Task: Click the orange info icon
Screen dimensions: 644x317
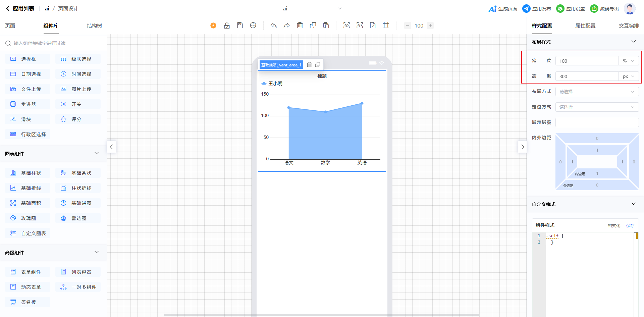Action: click(x=213, y=25)
